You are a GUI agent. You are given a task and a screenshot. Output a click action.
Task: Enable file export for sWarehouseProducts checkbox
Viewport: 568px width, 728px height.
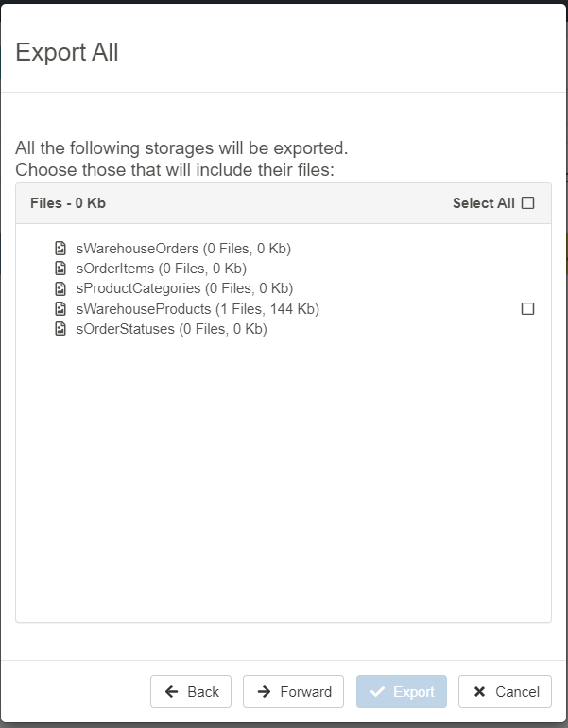coord(528,309)
